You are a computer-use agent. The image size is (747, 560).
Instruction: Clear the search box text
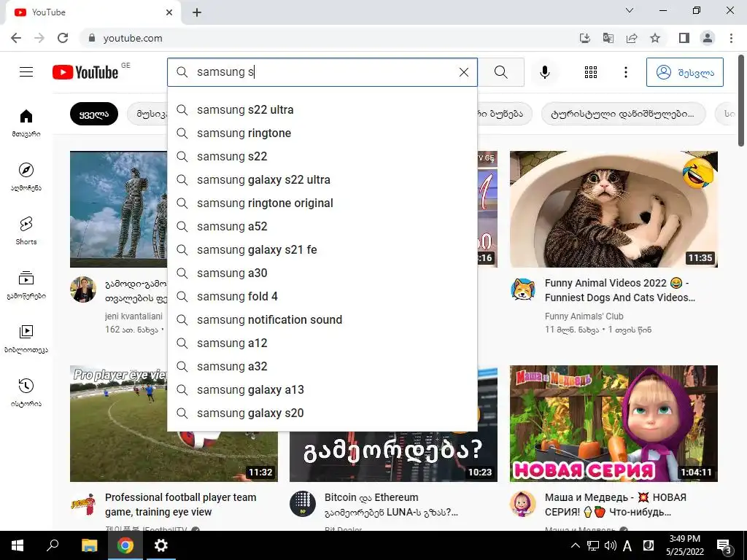click(x=463, y=72)
